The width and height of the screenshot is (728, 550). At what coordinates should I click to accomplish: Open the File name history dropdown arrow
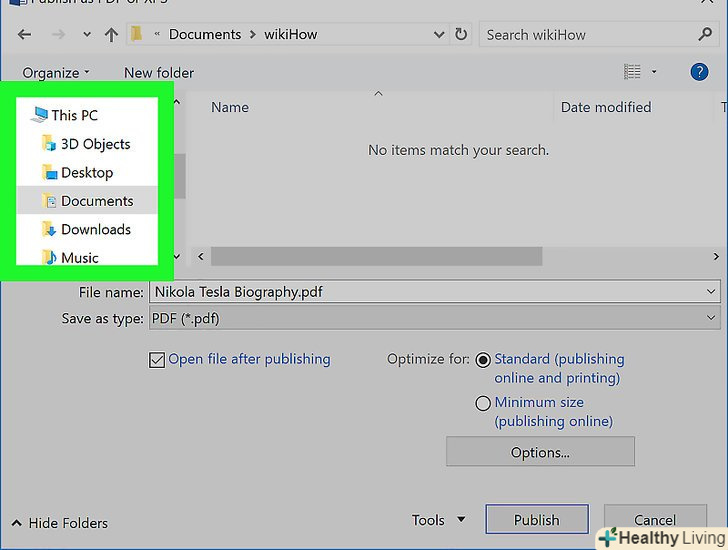pos(711,292)
